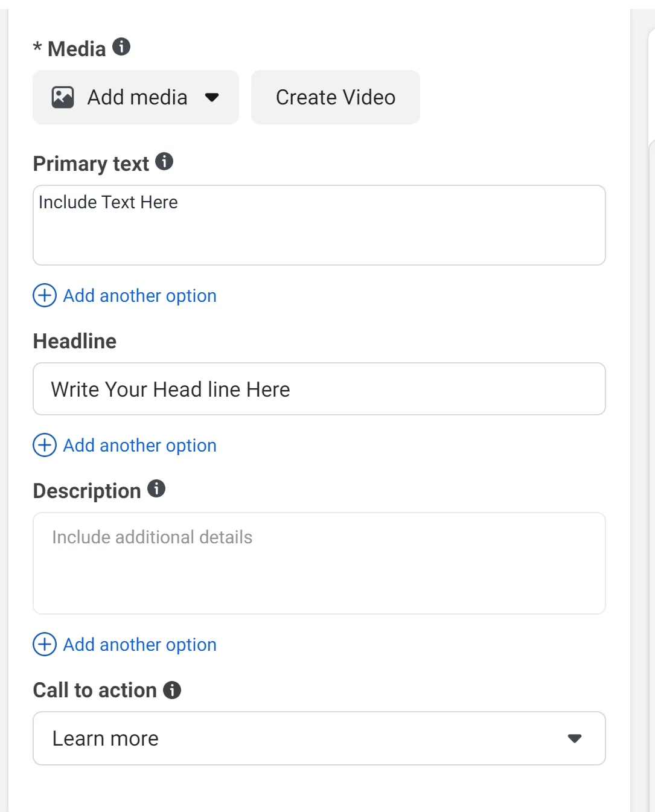Open info tooltip next to Primary text
This screenshot has width=655, height=812.
(164, 161)
